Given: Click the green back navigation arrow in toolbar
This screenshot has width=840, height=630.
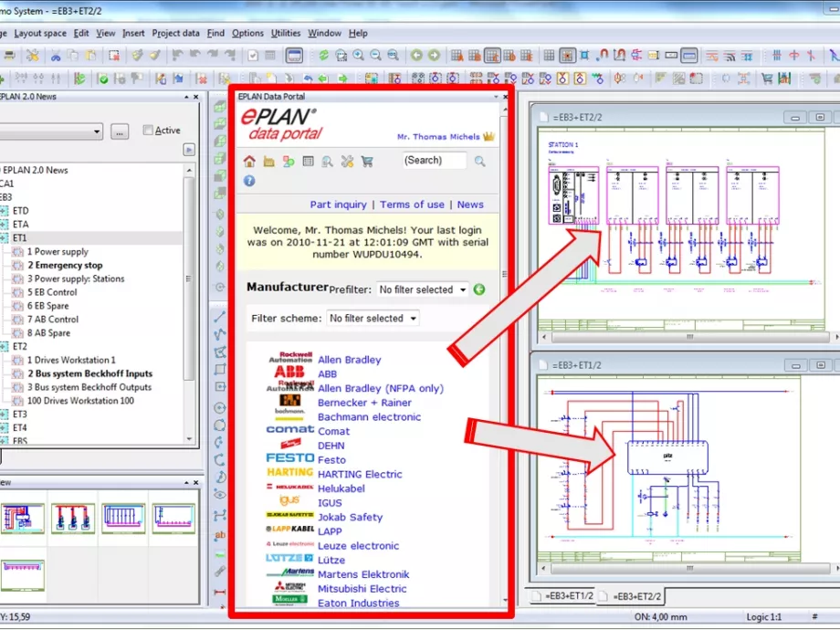Looking at the screenshot, I should 416,55.
